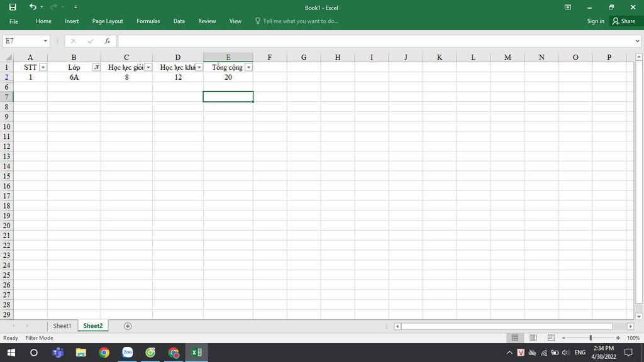Select row 2 header

tap(6, 77)
